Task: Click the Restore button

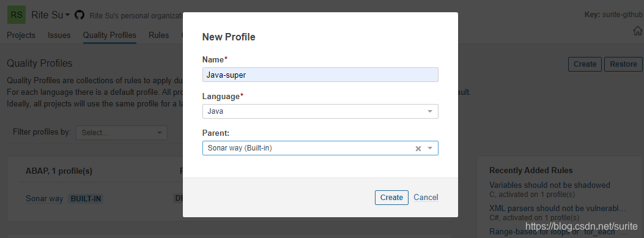Action: click(623, 64)
